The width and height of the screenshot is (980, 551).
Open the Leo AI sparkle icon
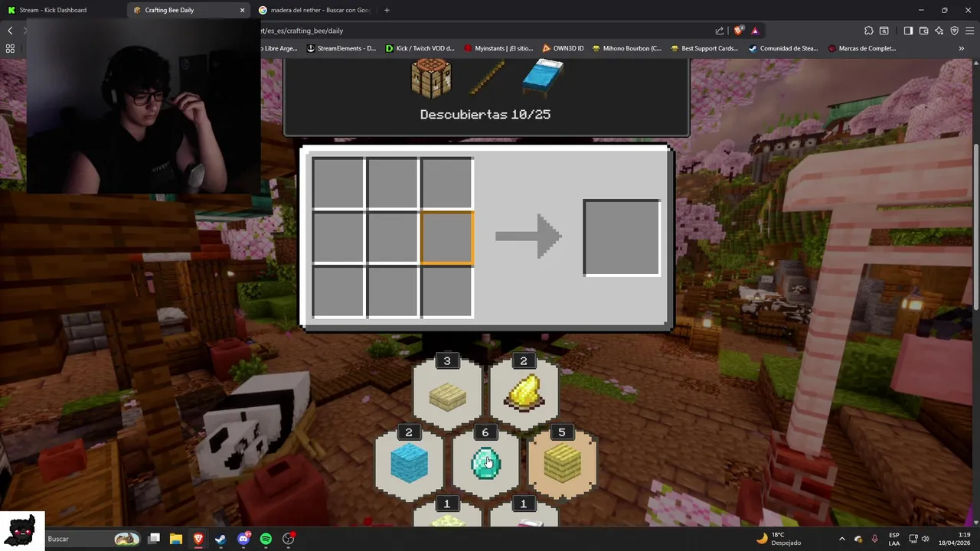939,31
